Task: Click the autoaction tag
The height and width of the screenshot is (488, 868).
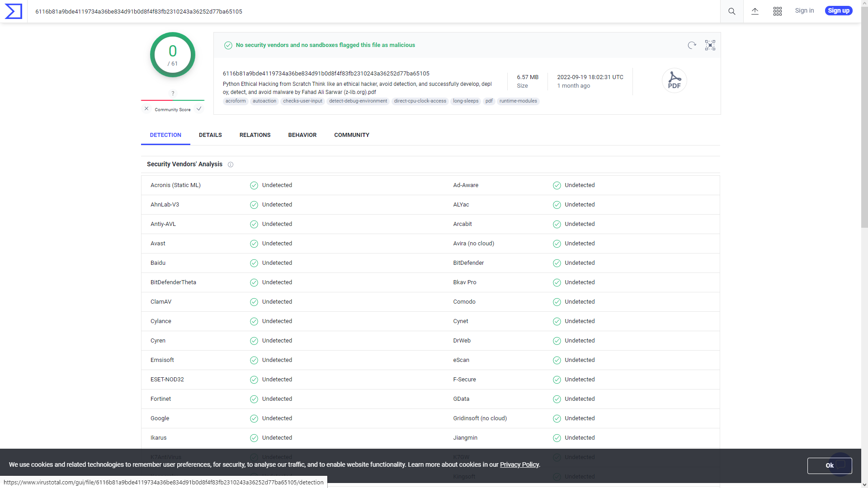Action: point(264,101)
